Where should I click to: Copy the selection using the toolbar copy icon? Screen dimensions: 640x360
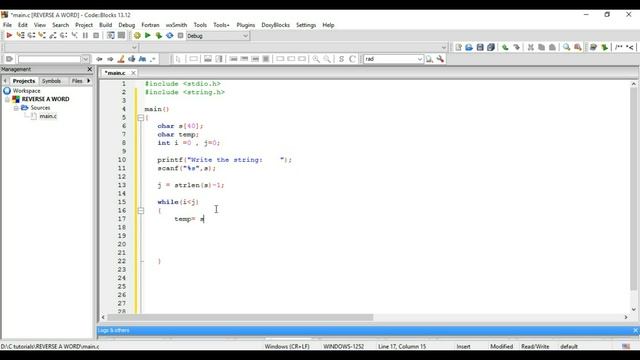pos(541,47)
